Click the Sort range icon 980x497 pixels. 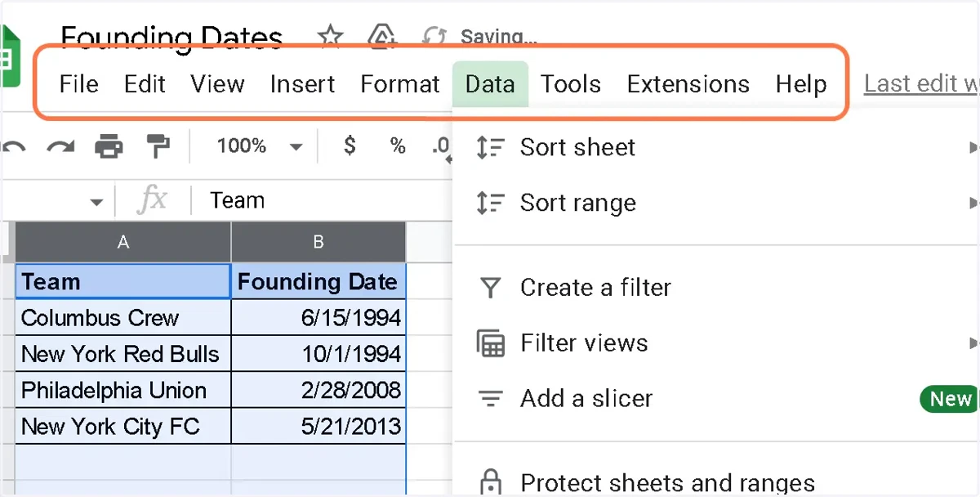coord(490,203)
